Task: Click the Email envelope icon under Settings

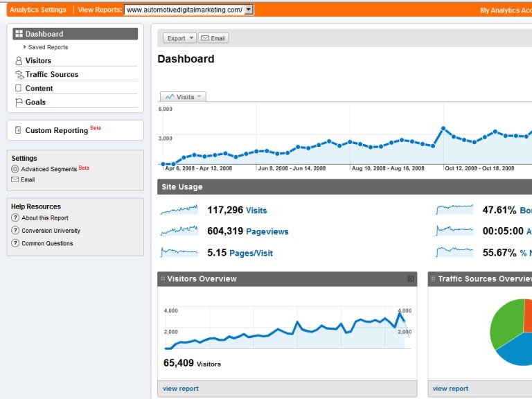Action: (x=15, y=180)
